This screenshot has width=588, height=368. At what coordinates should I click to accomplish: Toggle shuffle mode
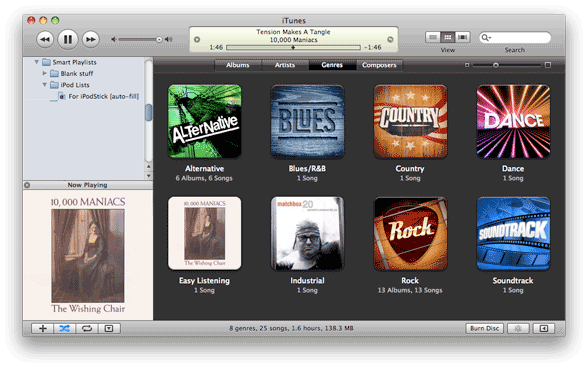click(x=64, y=329)
